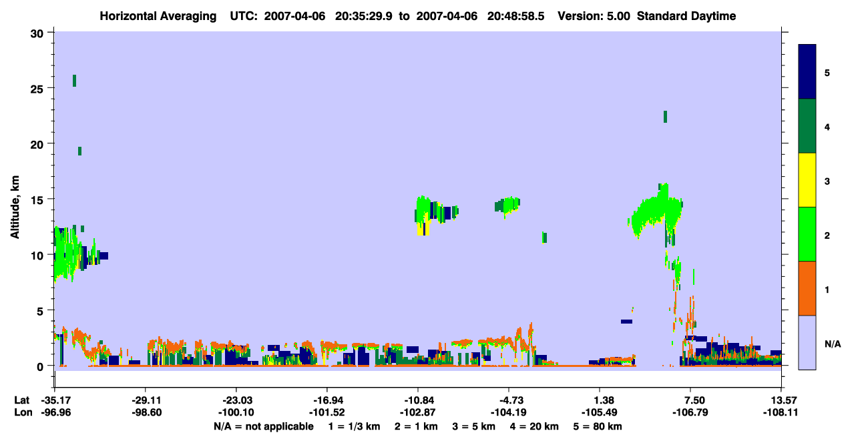The width and height of the screenshot is (868, 445).
Task: Click the orange colorbar segment labeled 1
Action: 807,288
